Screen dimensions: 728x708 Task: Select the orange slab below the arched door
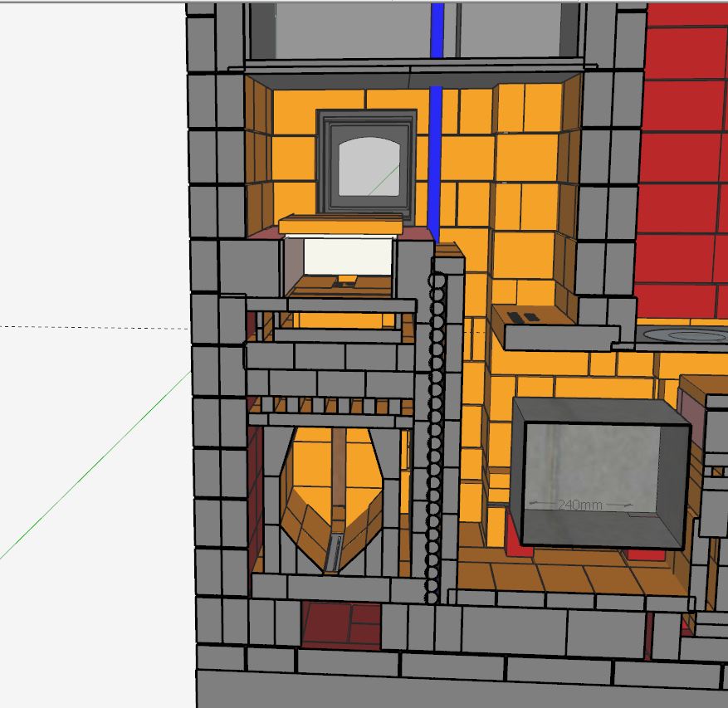tap(340, 224)
